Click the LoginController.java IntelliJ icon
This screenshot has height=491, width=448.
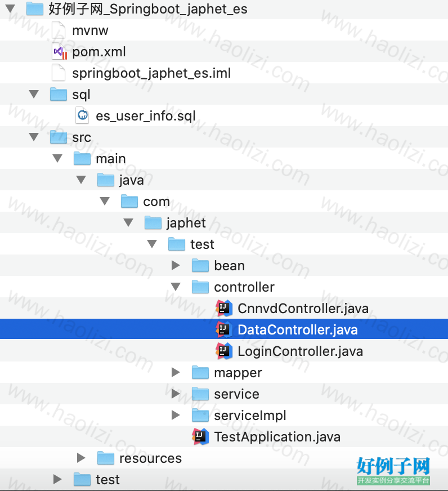(224, 351)
